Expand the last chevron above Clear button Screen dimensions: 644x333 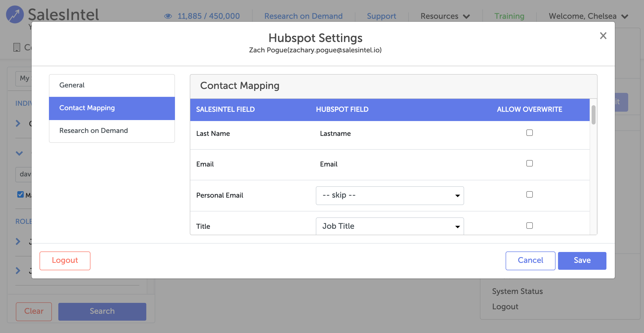pos(18,271)
